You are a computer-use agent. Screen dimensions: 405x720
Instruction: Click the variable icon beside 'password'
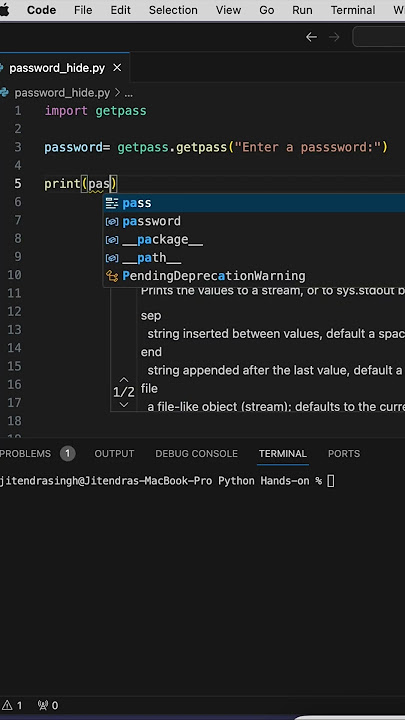click(x=112, y=221)
